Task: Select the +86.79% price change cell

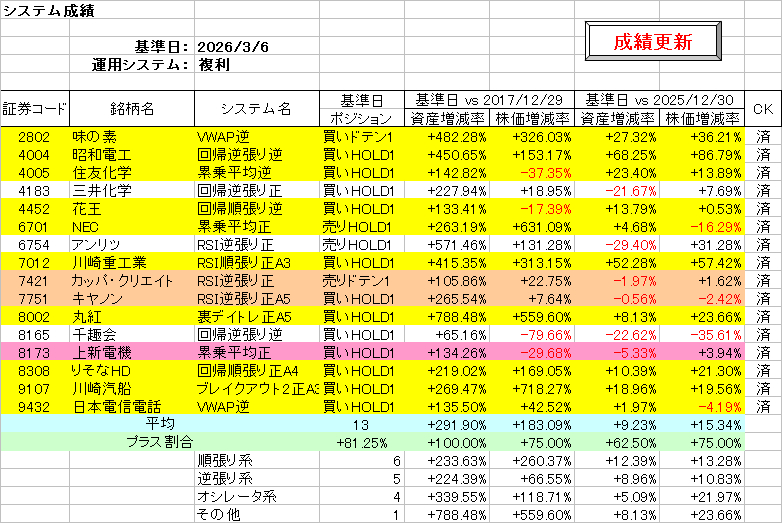Action: (x=702, y=155)
